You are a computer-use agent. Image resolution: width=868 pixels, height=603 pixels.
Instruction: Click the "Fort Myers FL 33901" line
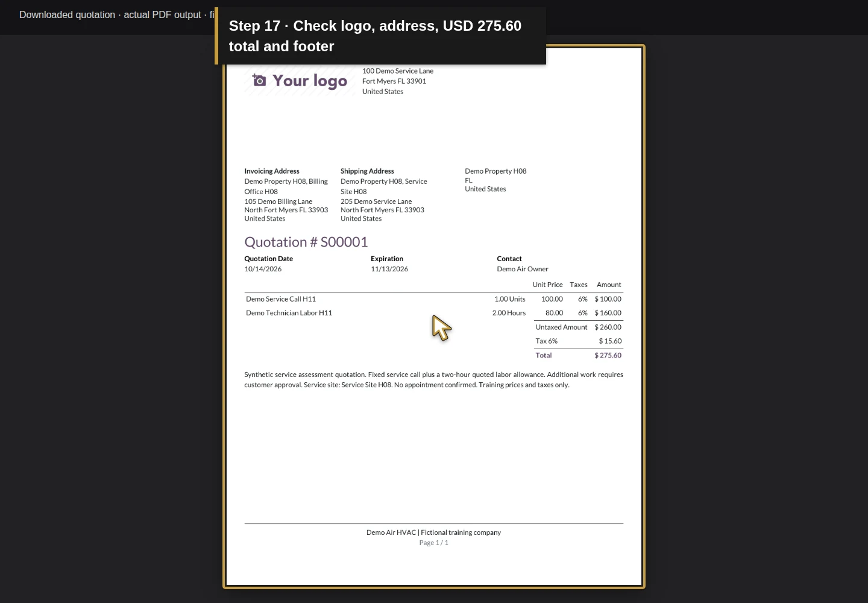394,81
